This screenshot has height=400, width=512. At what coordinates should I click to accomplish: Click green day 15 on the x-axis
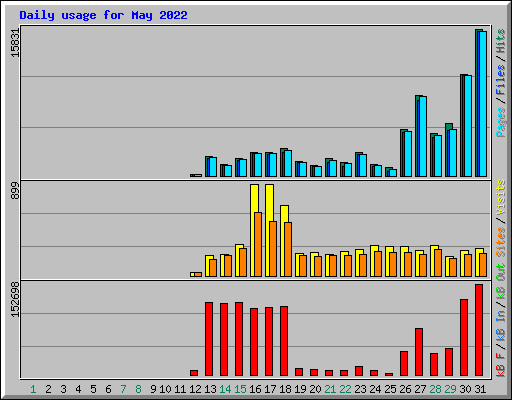click(x=240, y=389)
